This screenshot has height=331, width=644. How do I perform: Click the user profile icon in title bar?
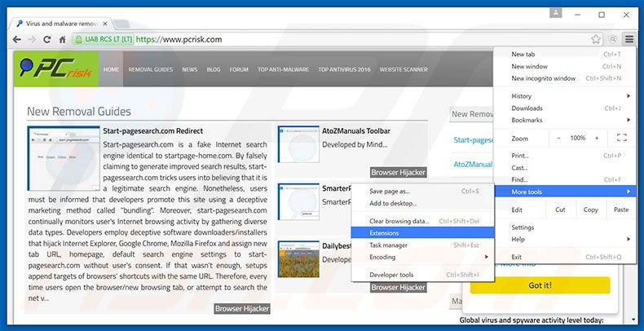click(555, 13)
